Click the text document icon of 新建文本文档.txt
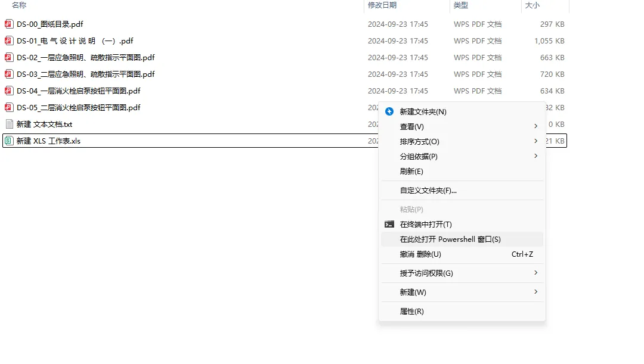This screenshot has height=364, width=644. 8,124
